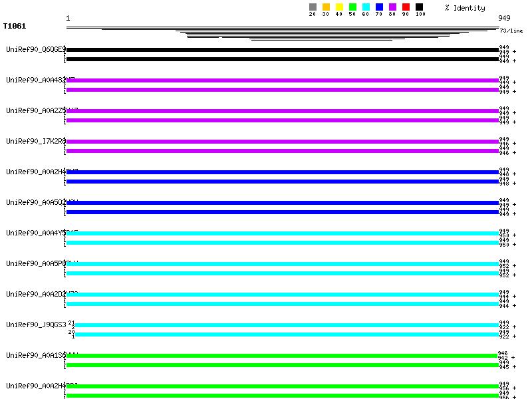This screenshot has height=399, width=532.
Task: Click the % Identity legend title
Action: coord(465,8)
